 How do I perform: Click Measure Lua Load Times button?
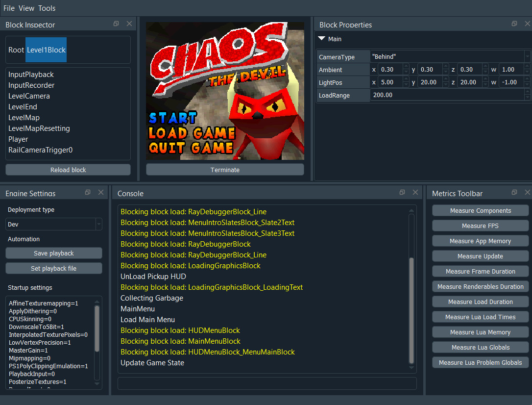click(481, 317)
